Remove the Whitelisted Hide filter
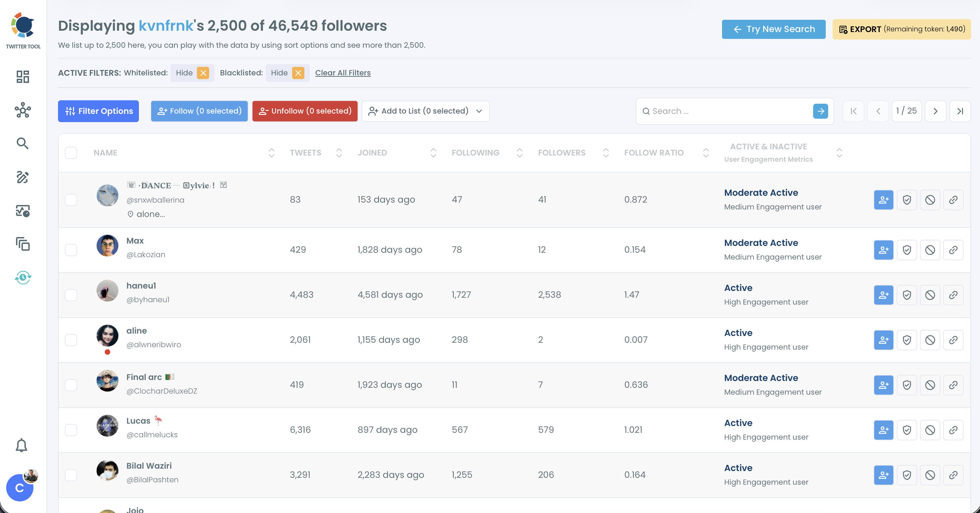Image resolution: width=980 pixels, height=513 pixels. coord(203,73)
